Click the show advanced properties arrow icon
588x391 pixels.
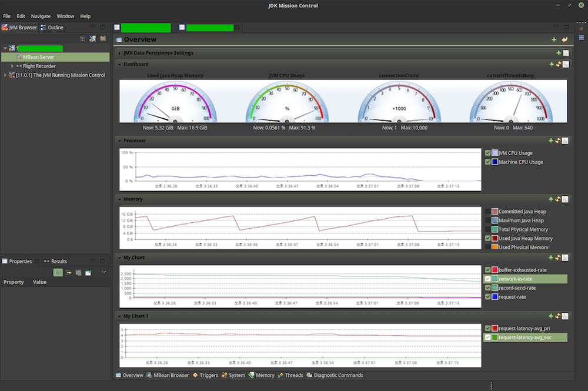(x=68, y=273)
